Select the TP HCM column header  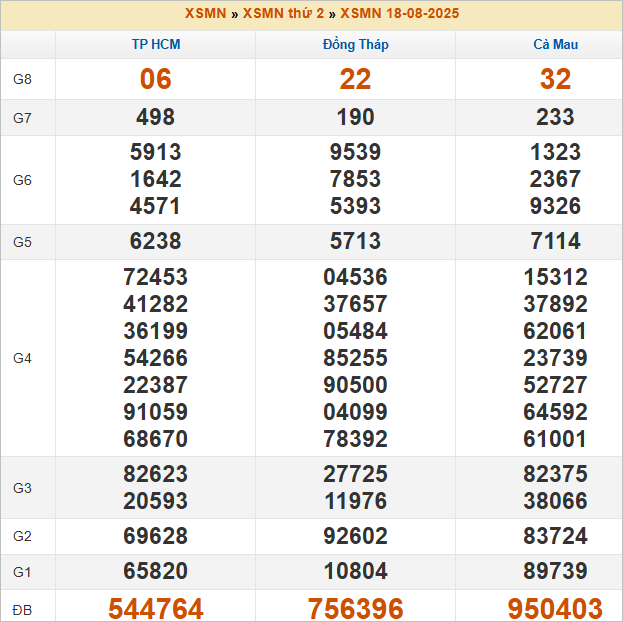(x=156, y=45)
